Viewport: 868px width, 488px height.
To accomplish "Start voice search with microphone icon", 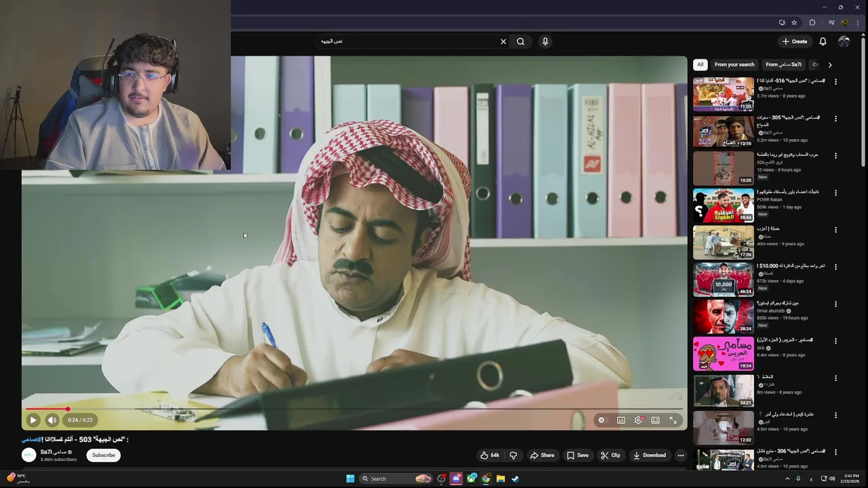I will 545,41.
